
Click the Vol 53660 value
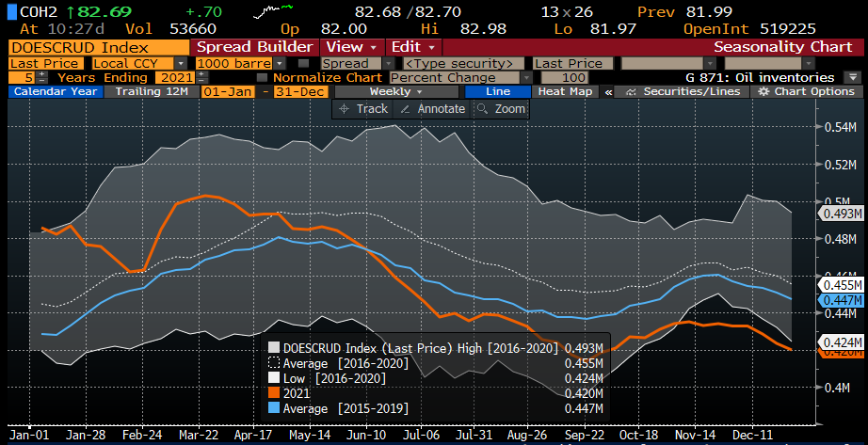193,29
